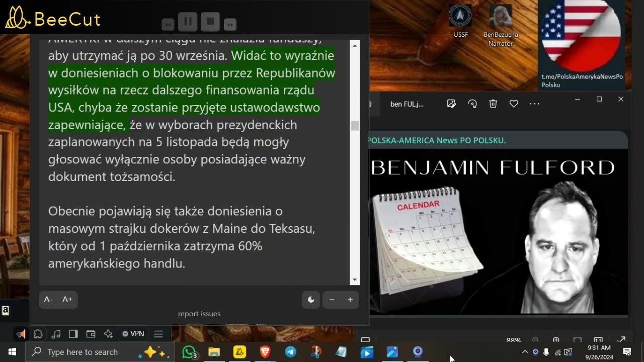
Task: Click the edit image icon in Photos
Action: click(451, 104)
